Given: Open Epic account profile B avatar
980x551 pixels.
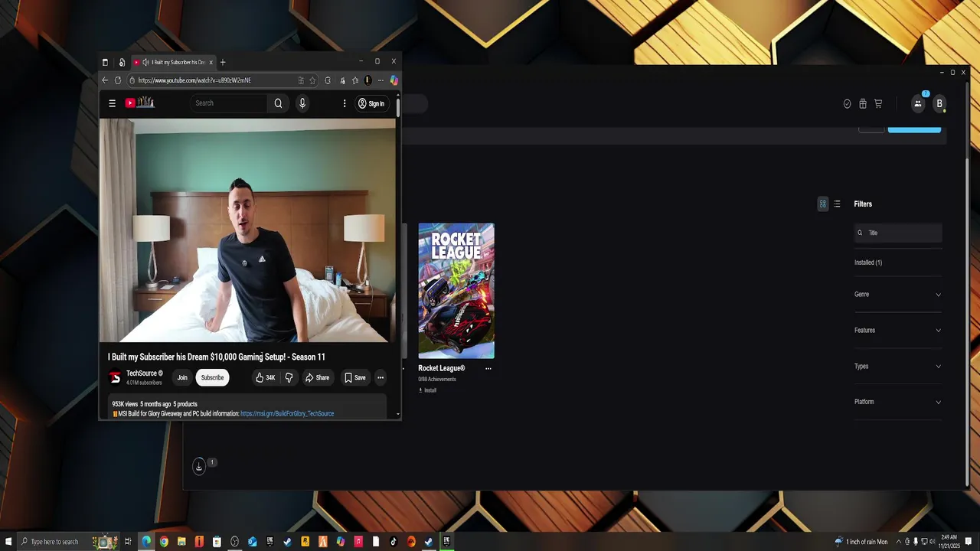Looking at the screenshot, I should coord(939,103).
